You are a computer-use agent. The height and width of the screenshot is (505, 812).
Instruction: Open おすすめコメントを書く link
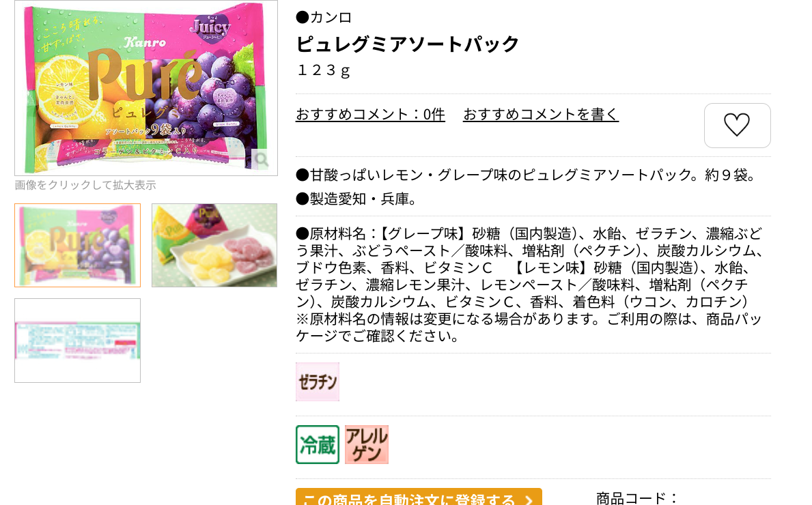click(x=541, y=114)
